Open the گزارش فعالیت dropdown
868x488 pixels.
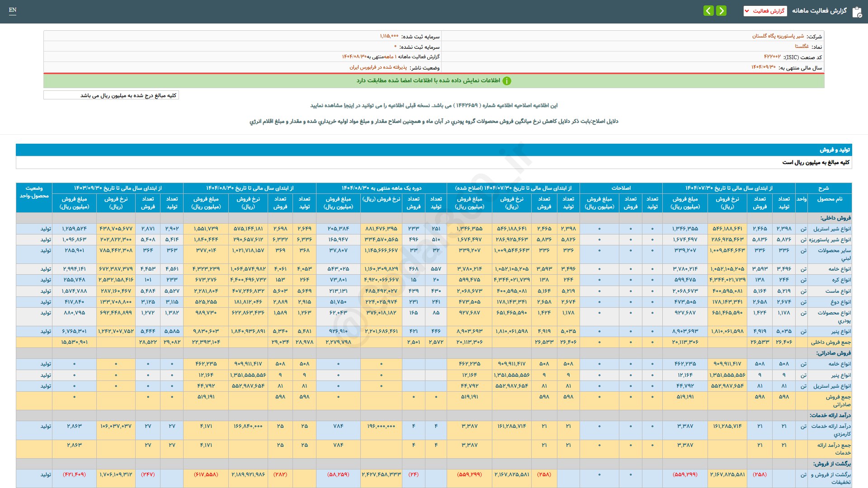click(x=765, y=11)
